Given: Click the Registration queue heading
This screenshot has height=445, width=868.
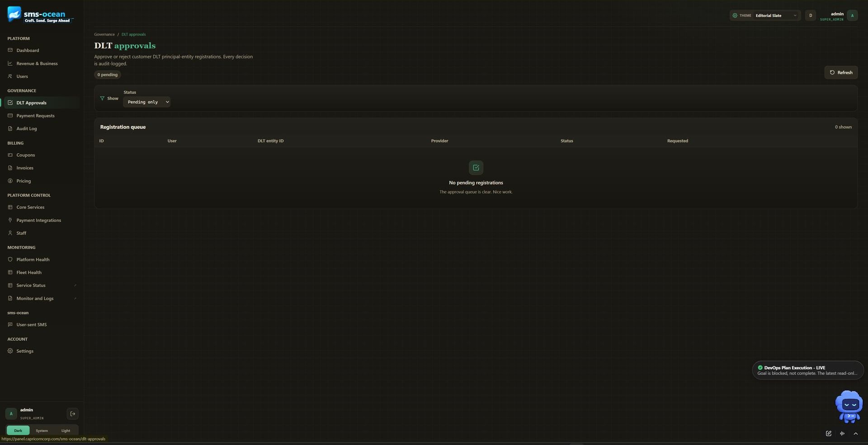Looking at the screenshot, I should coord(123,127).
